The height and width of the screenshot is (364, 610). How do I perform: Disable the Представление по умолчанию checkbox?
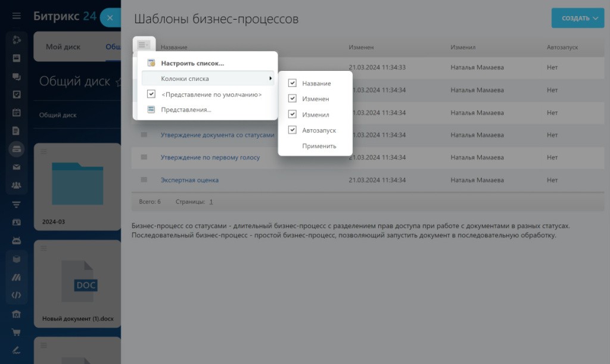click(x=151, y=94)
